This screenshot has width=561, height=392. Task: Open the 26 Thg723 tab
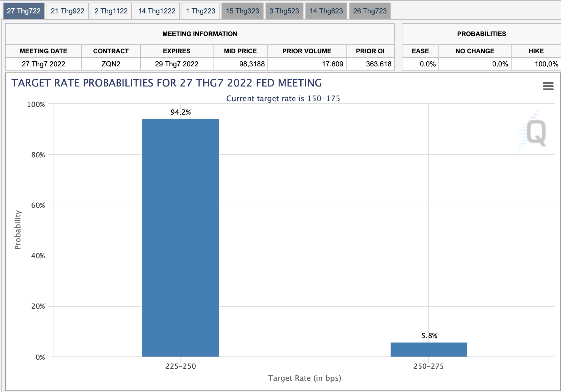tap(370, 11)
